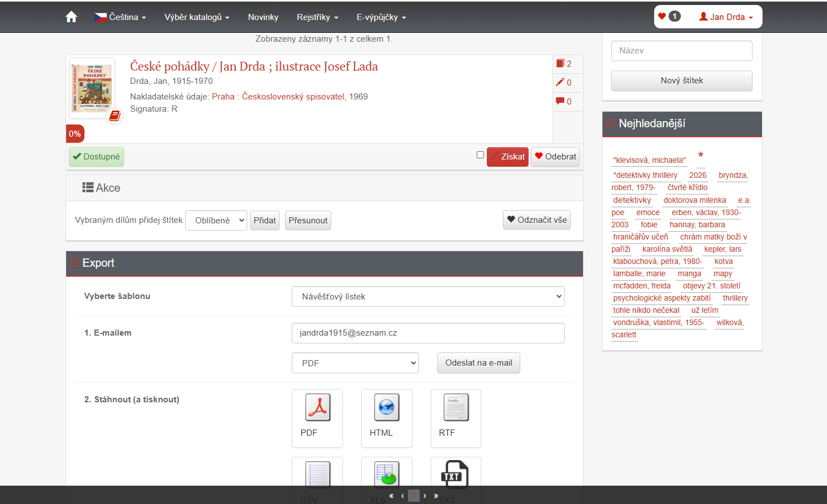Download the record as PDF
The width and height of the screenshot is (827, 504).
[x=317, y=418]
